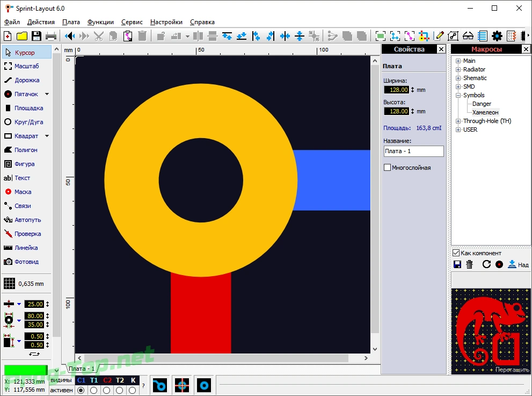Select the Дорожка track tool

tap(27, 80)
